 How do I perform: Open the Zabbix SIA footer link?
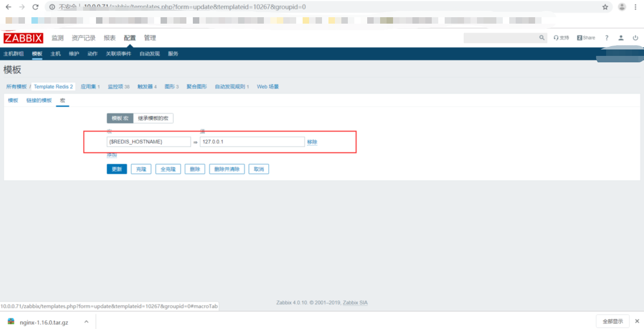coord(355,303)
